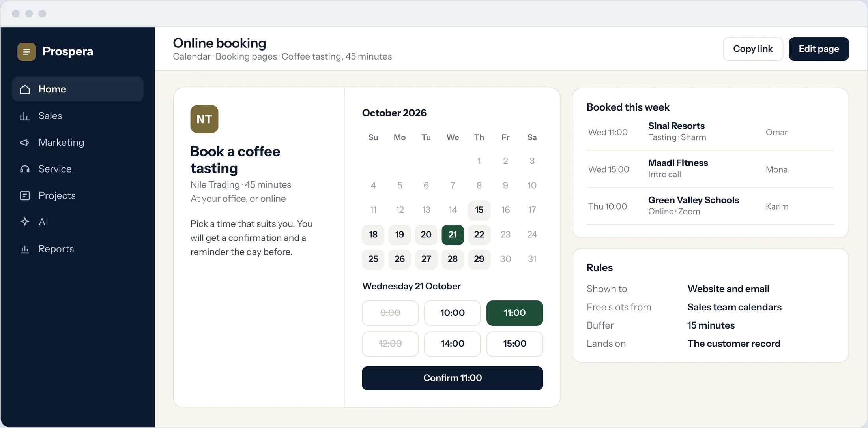Click the Home house icon
The width and height of the screenshot is (868, 428).
click(25, 89)
